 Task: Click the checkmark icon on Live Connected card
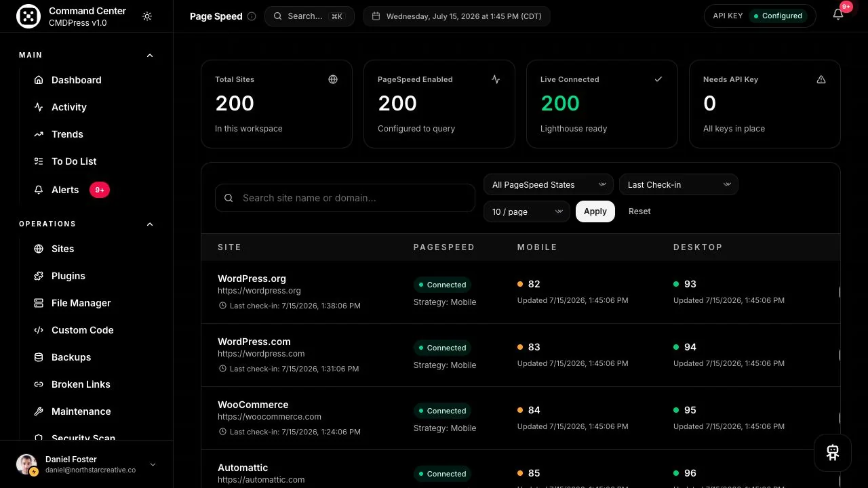pos(658,79)
